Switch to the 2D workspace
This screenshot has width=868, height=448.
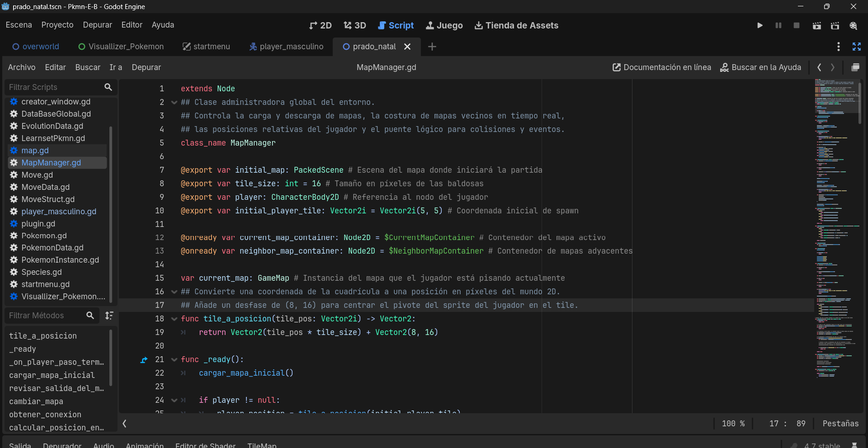click(x=321, y=25)
